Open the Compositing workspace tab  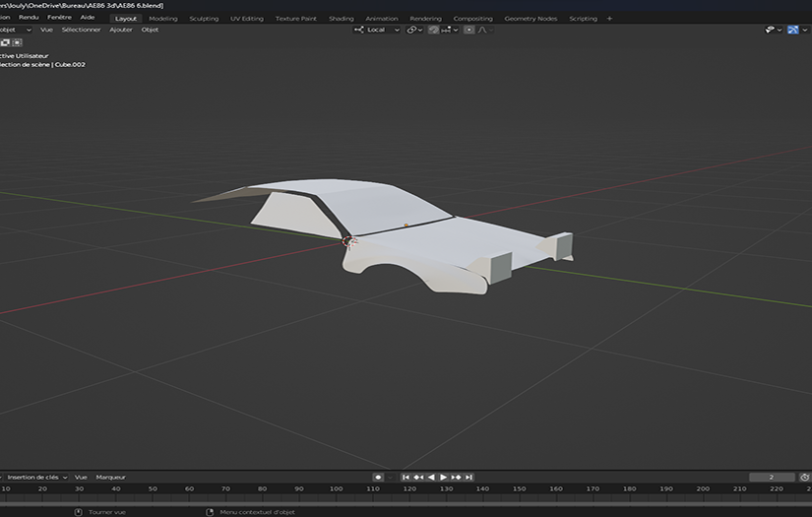(472, 18)
